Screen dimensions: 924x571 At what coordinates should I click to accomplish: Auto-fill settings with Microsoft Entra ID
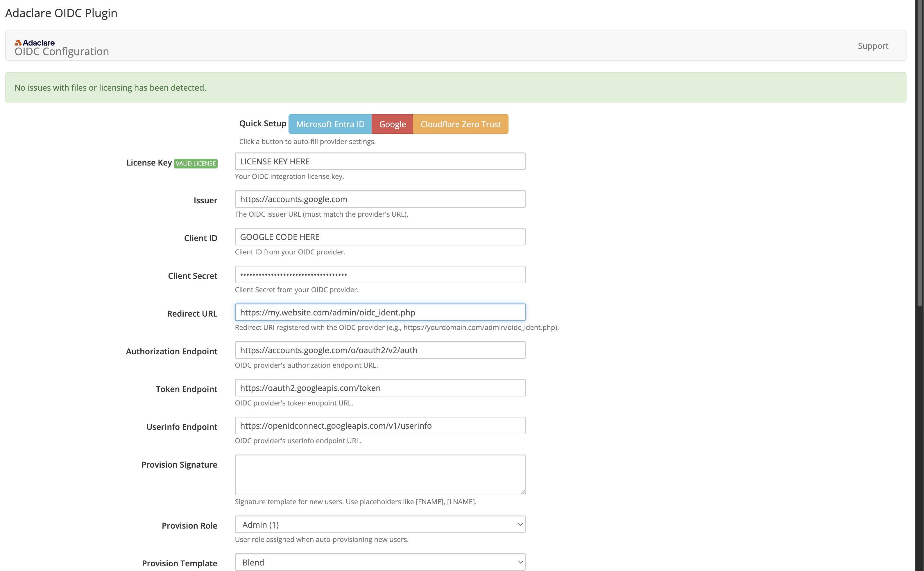330,124
